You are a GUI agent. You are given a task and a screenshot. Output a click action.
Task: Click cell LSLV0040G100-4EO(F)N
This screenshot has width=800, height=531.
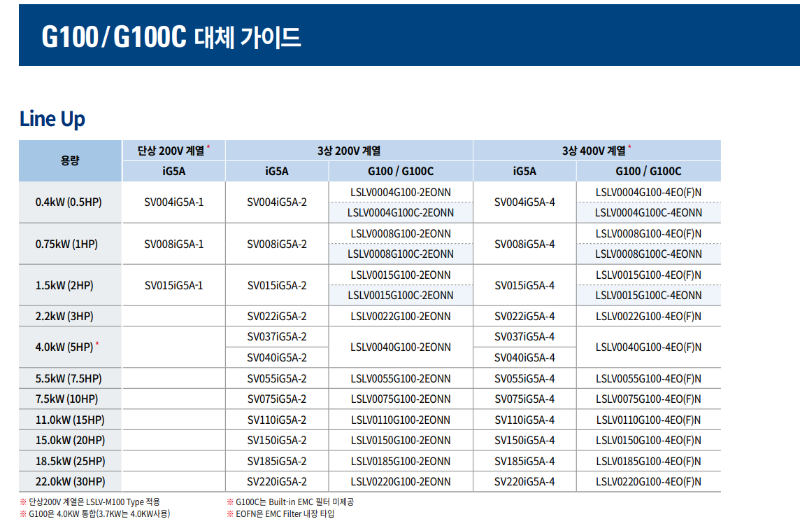point(648,347)
